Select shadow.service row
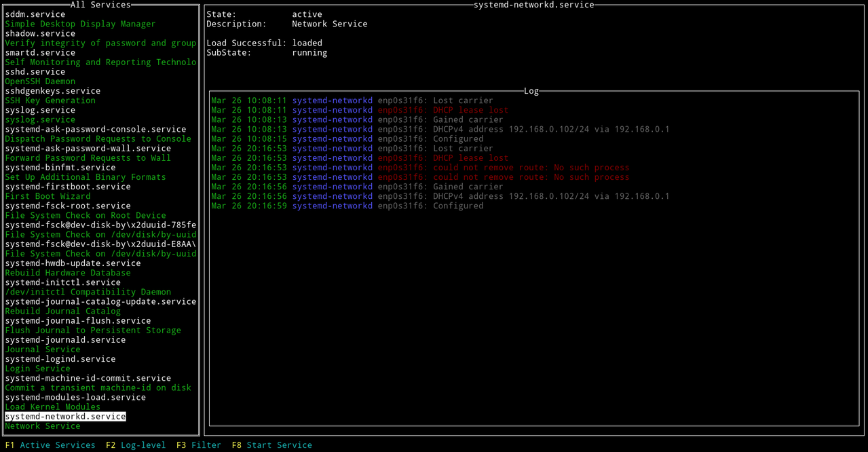 [x=40, y=33]
